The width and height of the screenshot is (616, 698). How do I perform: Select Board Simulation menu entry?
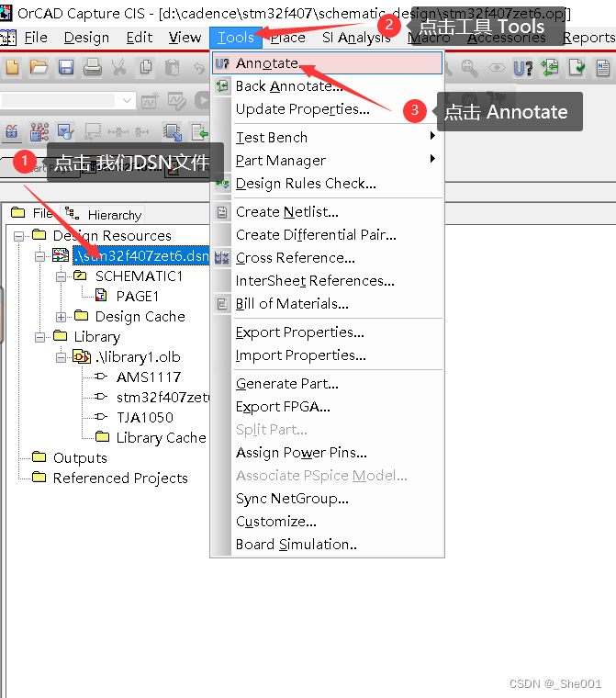coord(328,545)
